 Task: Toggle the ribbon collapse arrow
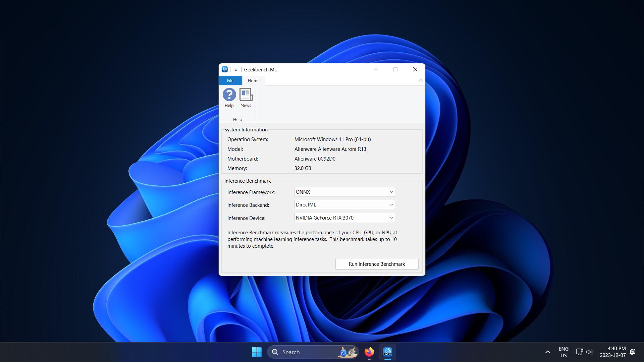tap(421, 80)
